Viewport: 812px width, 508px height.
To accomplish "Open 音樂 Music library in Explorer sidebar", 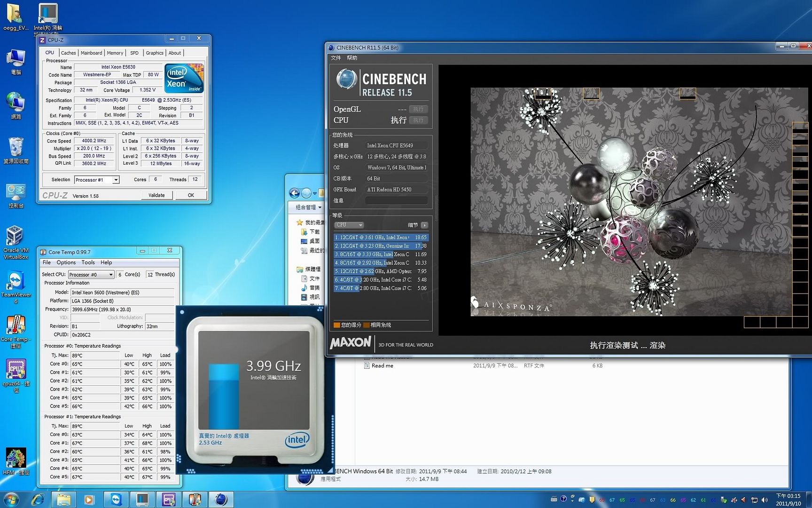I will coord(310,288).
